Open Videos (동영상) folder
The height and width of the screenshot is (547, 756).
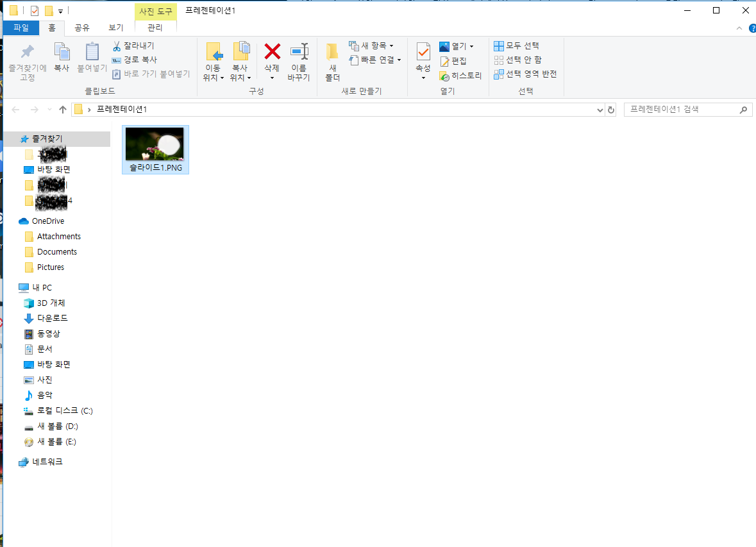click(49, 334)
